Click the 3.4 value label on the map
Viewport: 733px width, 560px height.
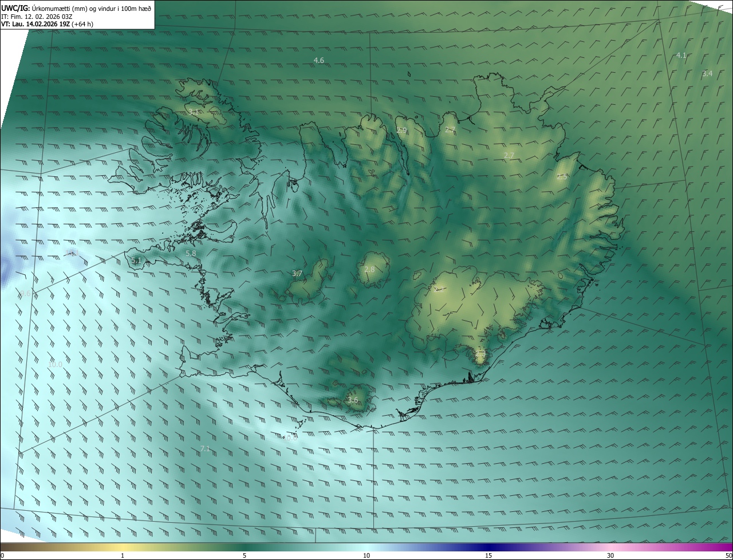707,74
